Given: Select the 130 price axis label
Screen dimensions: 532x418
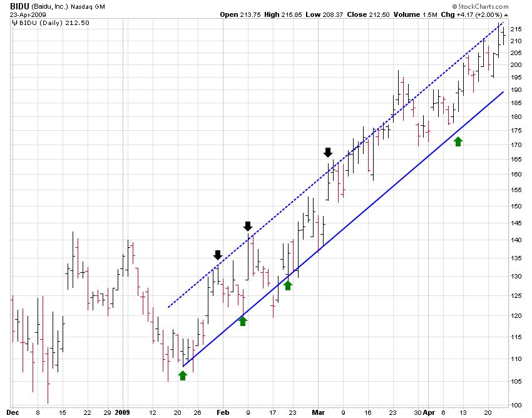Looking at the screenshot, I should 516,277.
